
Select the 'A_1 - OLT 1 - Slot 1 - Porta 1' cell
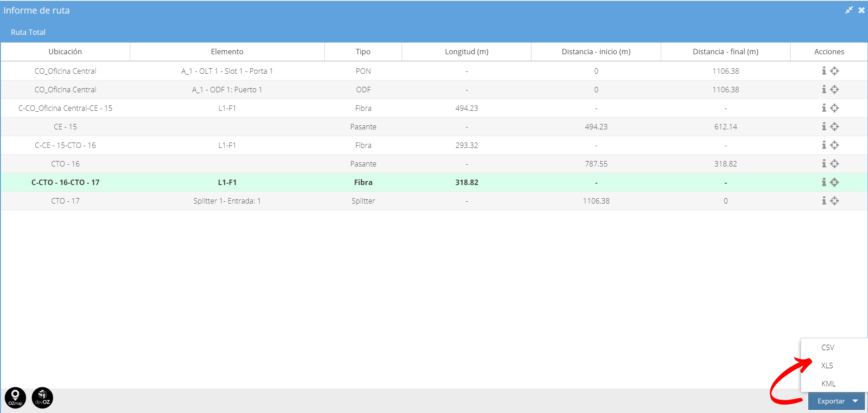[x=227, y=71]
